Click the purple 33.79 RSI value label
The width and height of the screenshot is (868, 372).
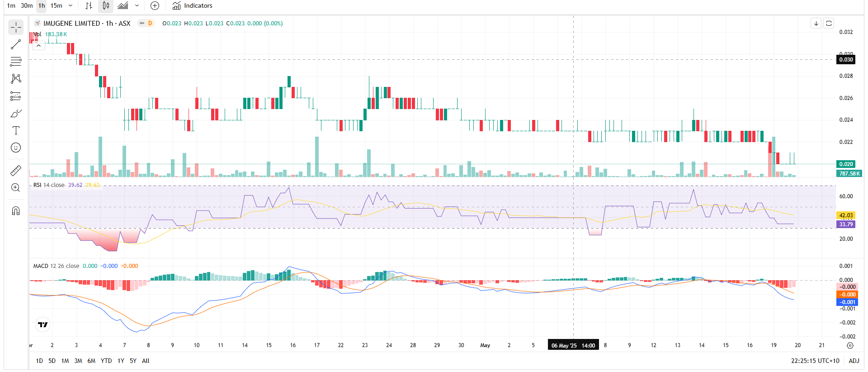[846, 224]
